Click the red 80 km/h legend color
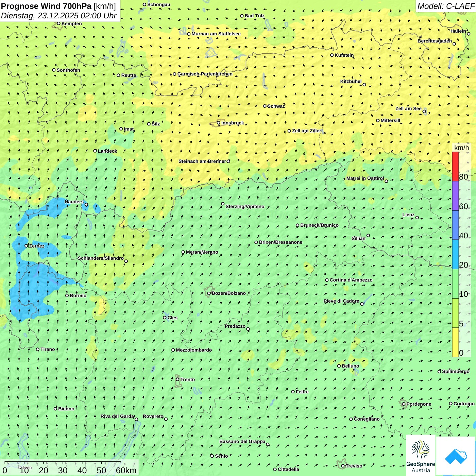 (455, 166)
